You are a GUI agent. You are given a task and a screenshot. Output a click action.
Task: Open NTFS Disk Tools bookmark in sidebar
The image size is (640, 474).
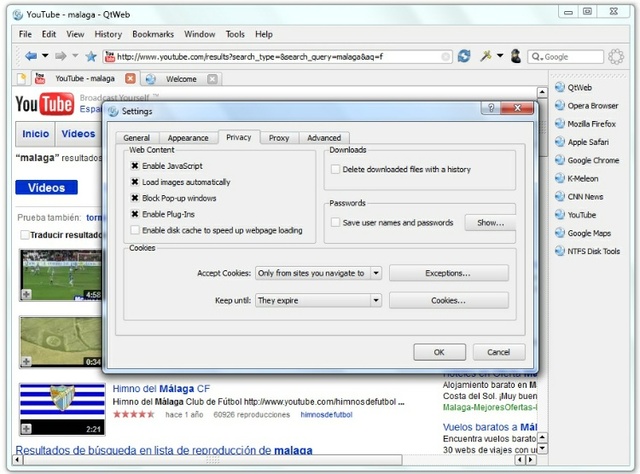587,251
